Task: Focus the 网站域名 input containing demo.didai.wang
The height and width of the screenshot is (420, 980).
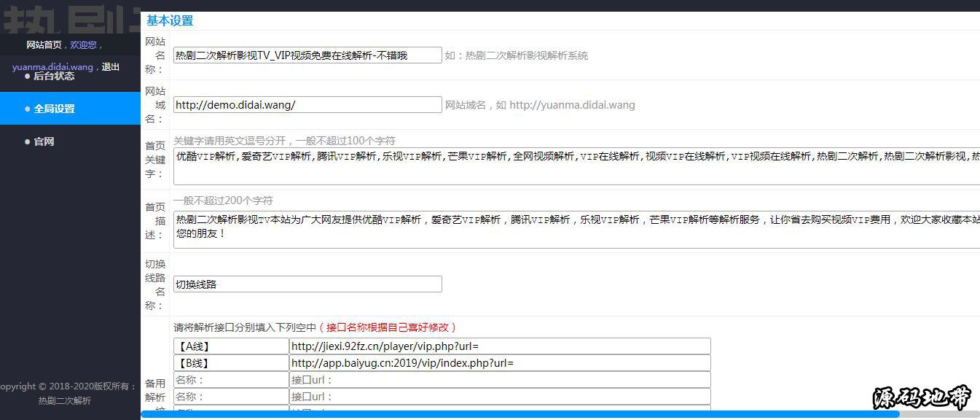Action: click(x=307, y=105)
